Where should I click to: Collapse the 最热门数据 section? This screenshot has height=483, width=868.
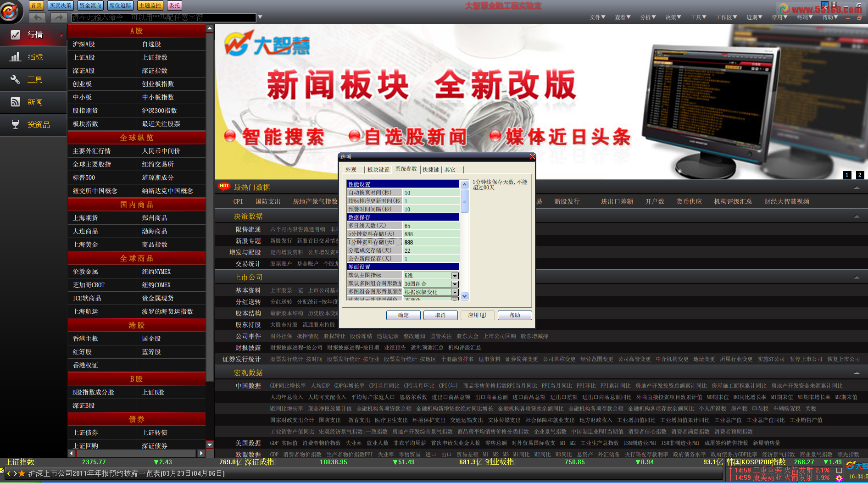[x=857, y=187]
